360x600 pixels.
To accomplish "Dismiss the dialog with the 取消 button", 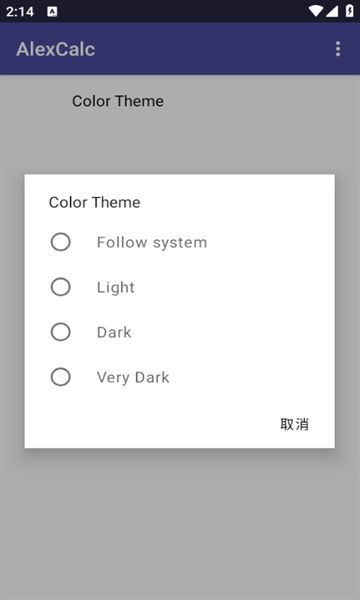I will [295, 424].
